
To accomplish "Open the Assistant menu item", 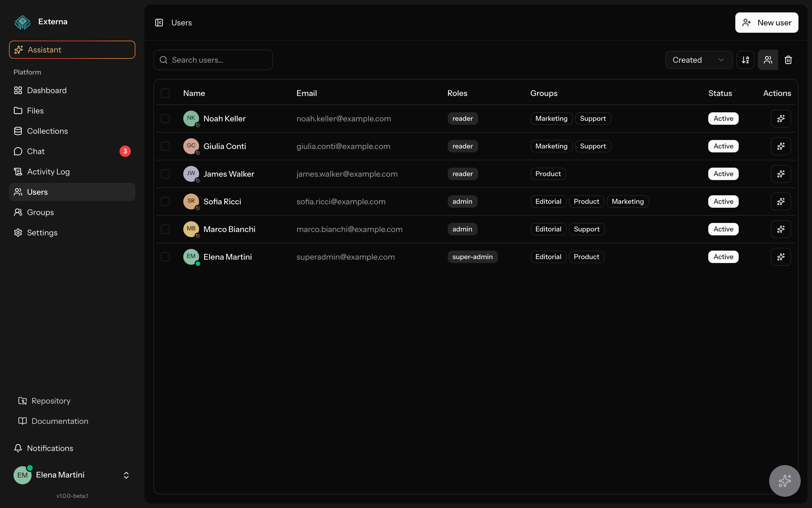I will 72,50.
